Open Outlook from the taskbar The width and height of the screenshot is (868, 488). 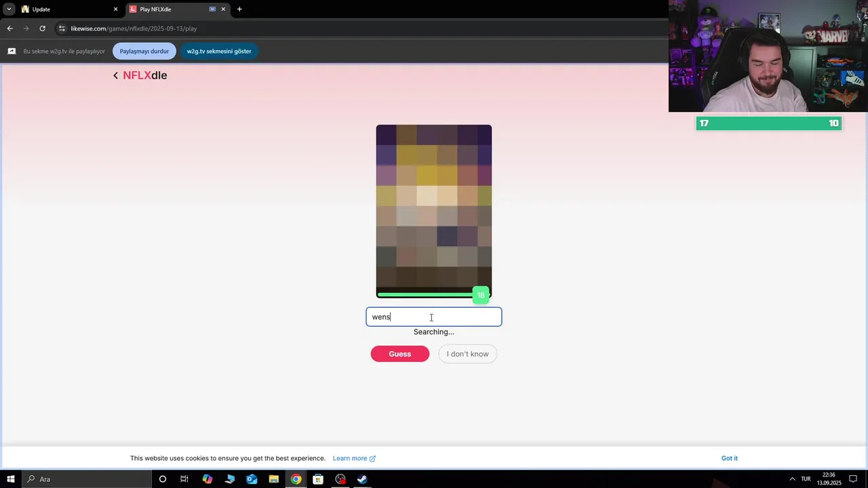point(252,479)
